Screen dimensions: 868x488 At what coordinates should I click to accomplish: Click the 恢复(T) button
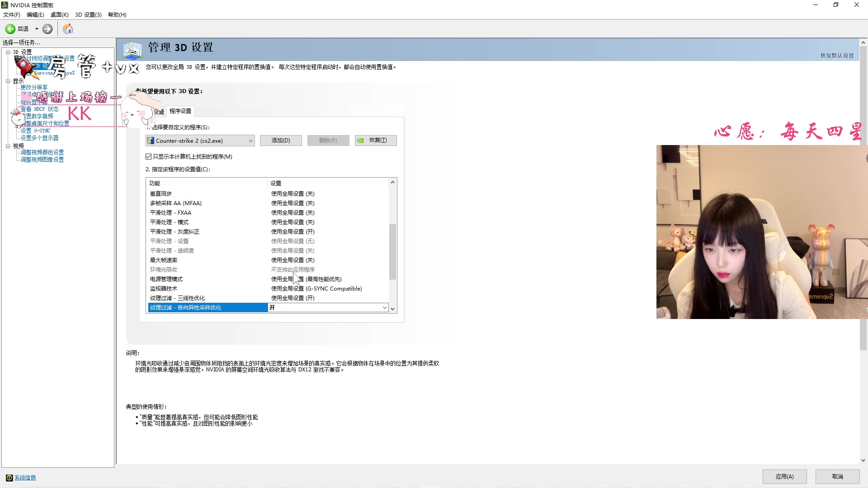click(376, 141)
